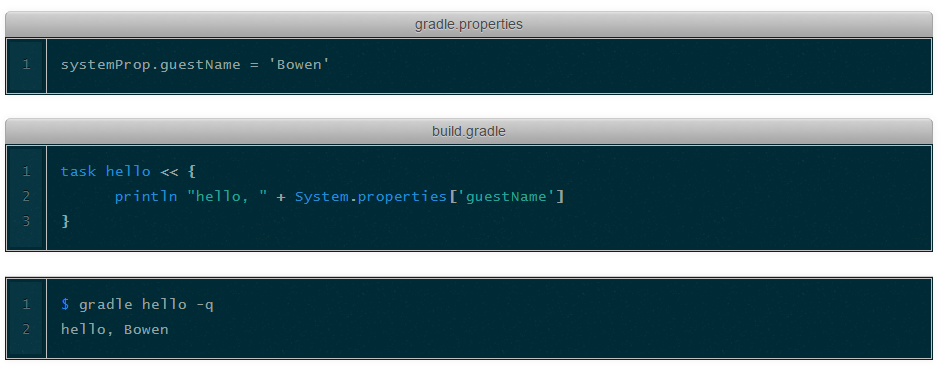The height and width of the screenshot is (371, 941).
Task: Click the "hello, " string literal
Action: coord(232,196)
